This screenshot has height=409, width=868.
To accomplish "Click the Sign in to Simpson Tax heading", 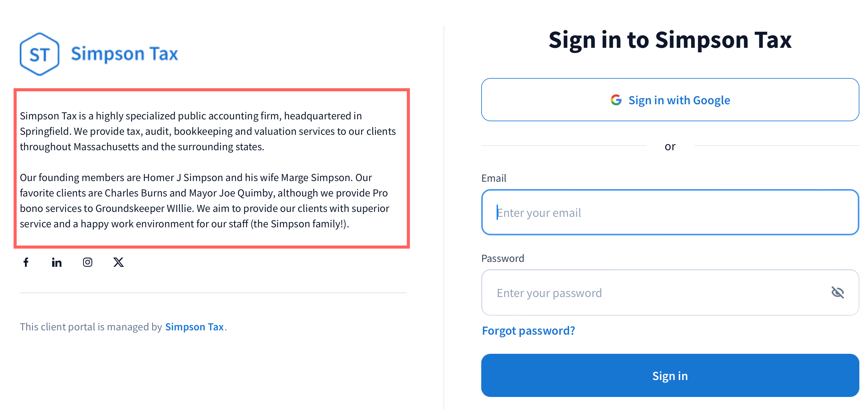I will pos(670,40).
